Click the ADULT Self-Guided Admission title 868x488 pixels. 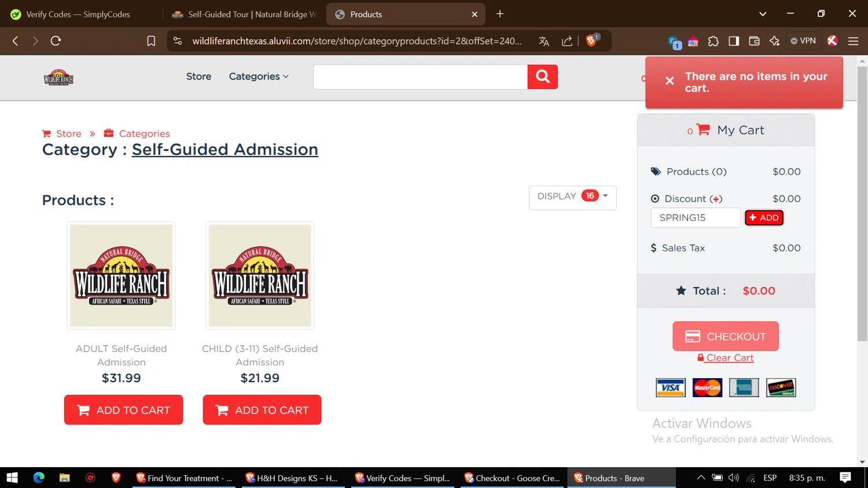pyautogui.click(x=121, y=356)
